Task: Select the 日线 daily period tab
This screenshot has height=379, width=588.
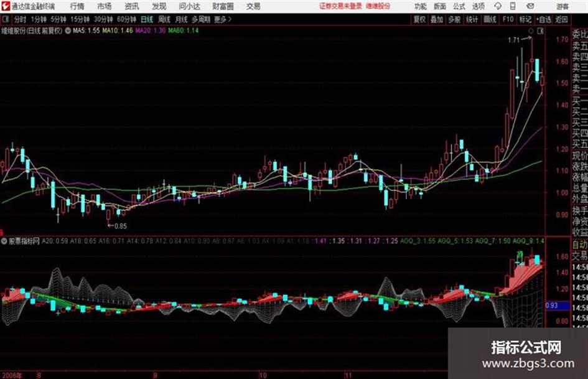Action: 147,19
